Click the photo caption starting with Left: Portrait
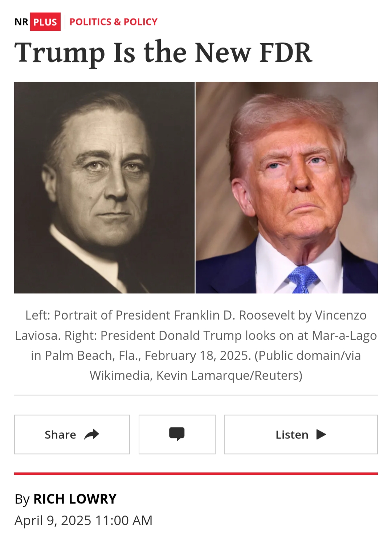392x542 pixels. tap(196, 345)
